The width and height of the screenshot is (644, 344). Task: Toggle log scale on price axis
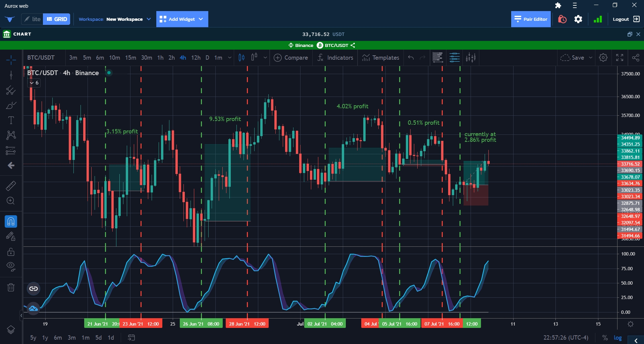click(618, 338)
